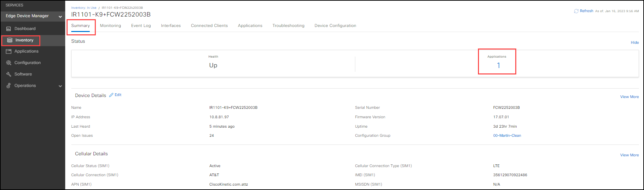Open Software in the sidebar
The height and width of the screenshot is (190, 644).
pos(23,74)
